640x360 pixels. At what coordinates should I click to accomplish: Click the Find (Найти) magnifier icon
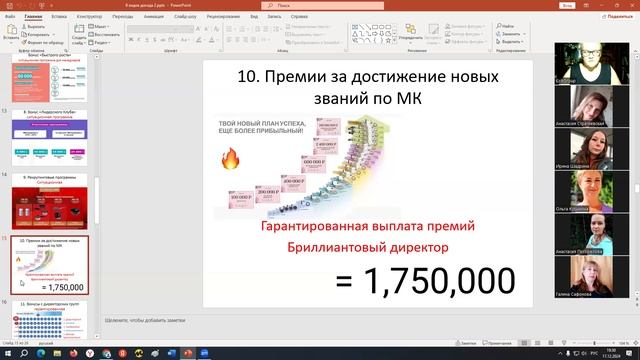coord(499,26)
